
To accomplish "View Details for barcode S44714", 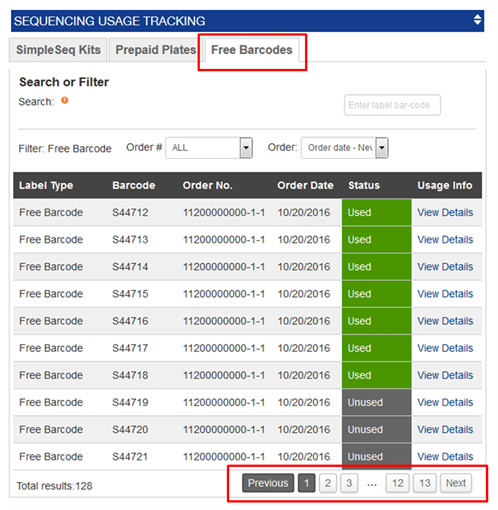I will tap(445, 267).
